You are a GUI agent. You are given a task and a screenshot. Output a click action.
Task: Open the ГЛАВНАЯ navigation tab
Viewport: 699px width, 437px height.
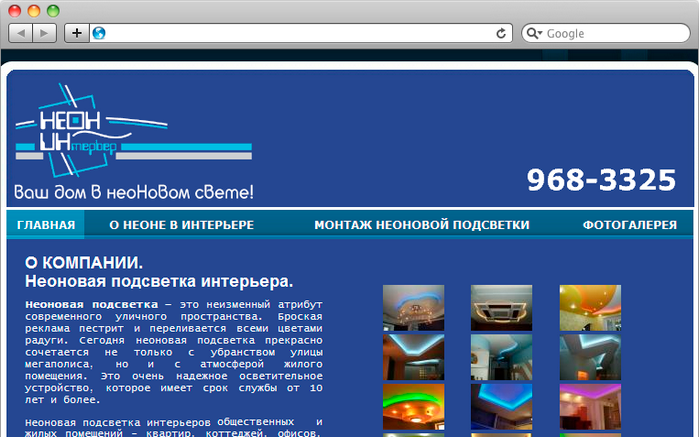click(x=46, y=225)
